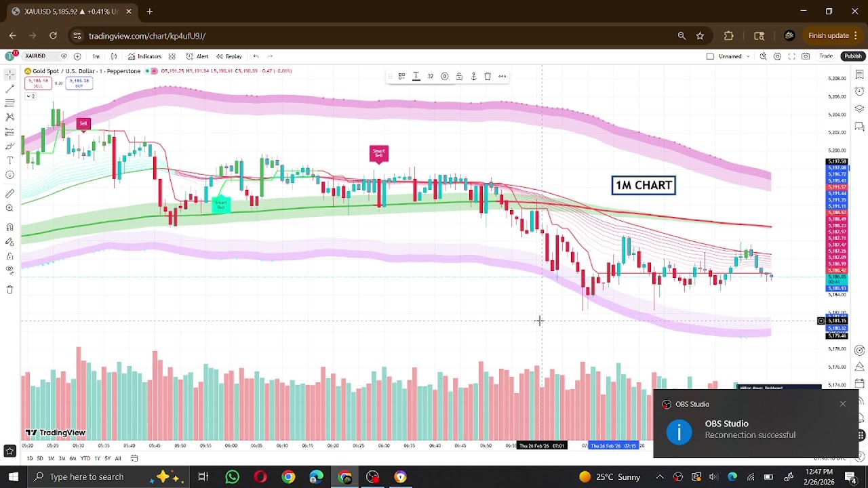Select the All date range tab
The image size is (868, 488).
[x=118, y=458]
